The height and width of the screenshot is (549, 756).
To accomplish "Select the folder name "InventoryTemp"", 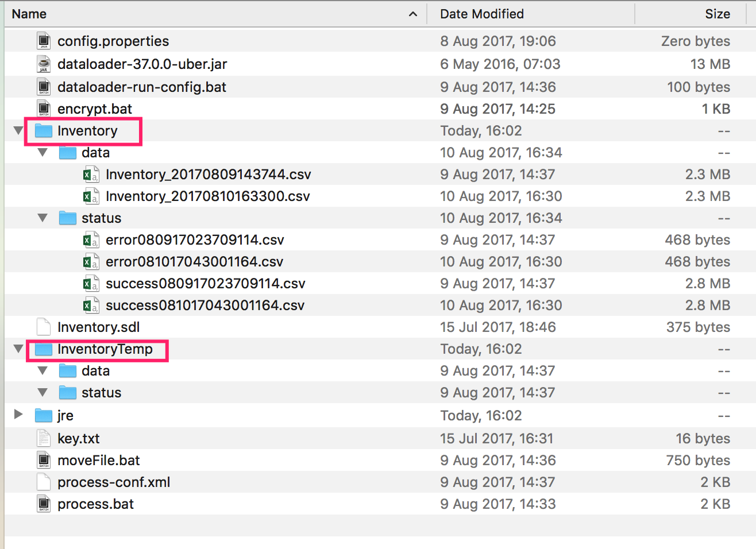I will point(105,349).
